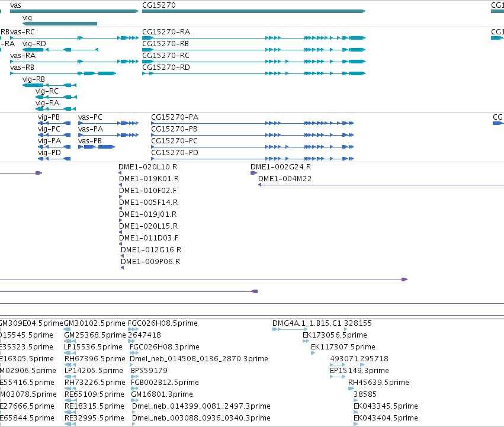Screen dimensions: 504x427
Task: Click BP559179 EST label
Action: 149,371
